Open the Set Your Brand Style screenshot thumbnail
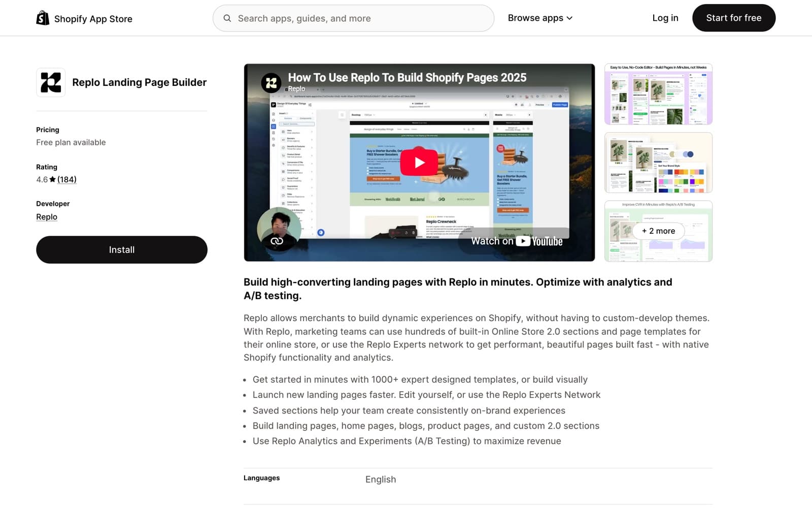 point(658,163)
